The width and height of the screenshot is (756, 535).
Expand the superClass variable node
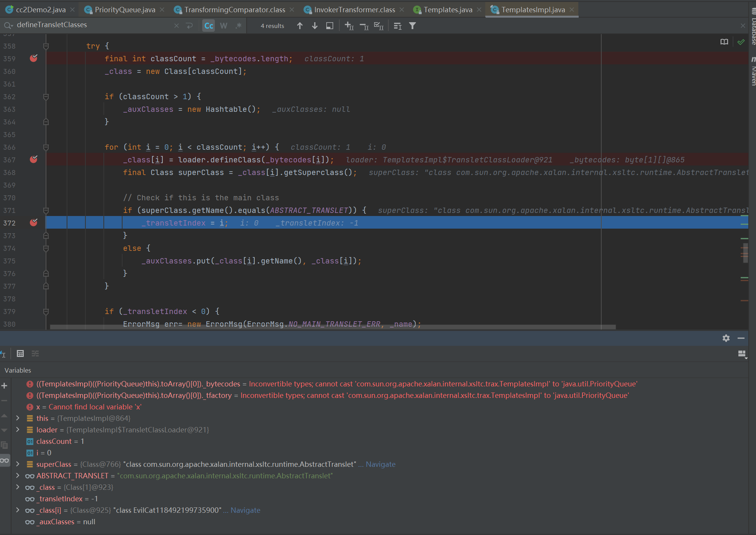pos(18,464)
